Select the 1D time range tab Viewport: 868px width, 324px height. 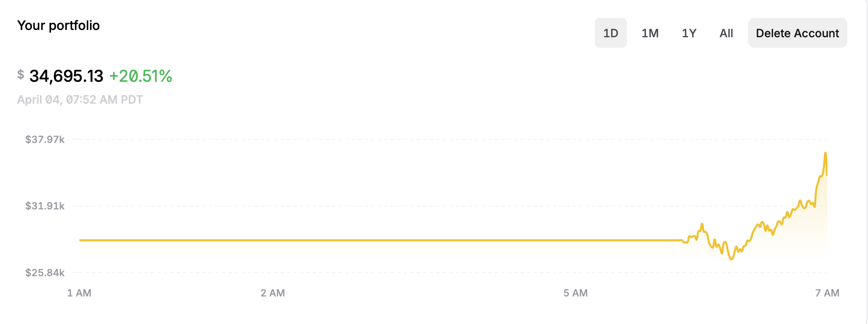pos(611,33)
